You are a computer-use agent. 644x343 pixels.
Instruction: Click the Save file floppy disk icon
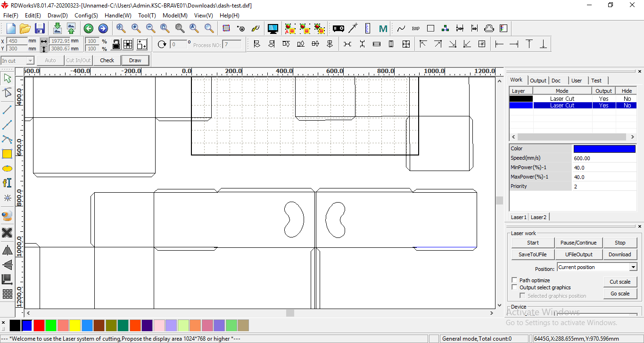[x=40, y=28]
